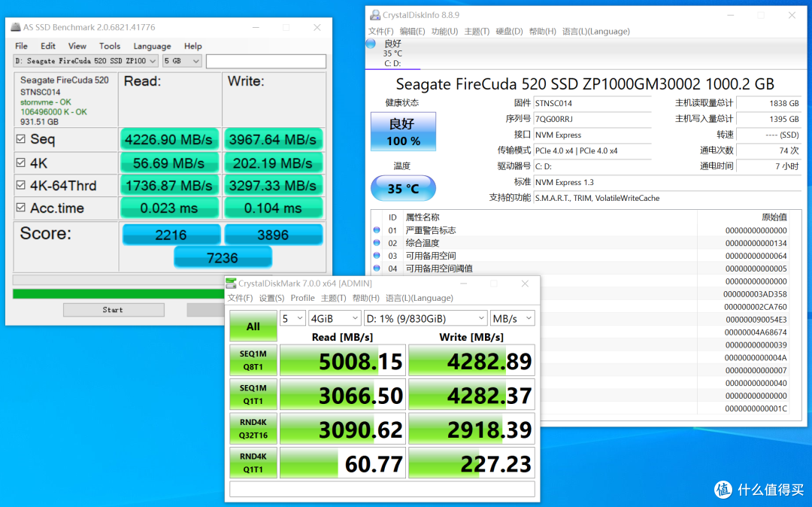
Task: Click the 03 attribute status indicator
Action: click(377, 255)
